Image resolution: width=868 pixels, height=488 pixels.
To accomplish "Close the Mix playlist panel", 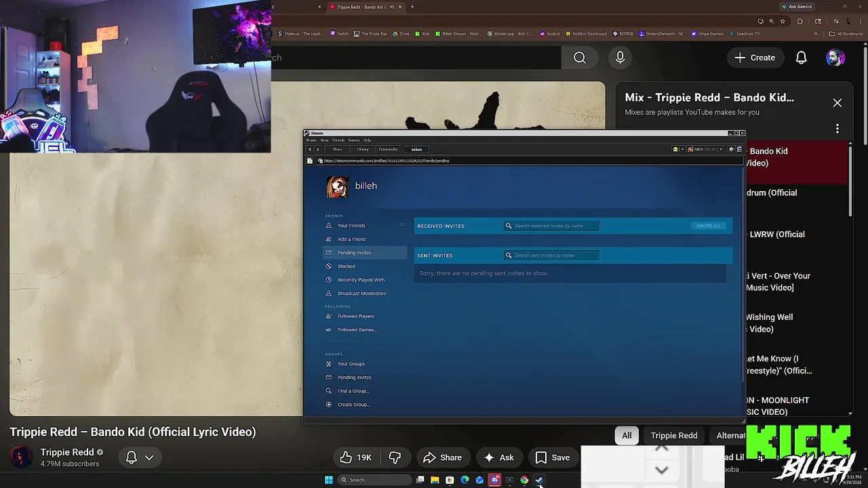I will (x=837, y=103).
